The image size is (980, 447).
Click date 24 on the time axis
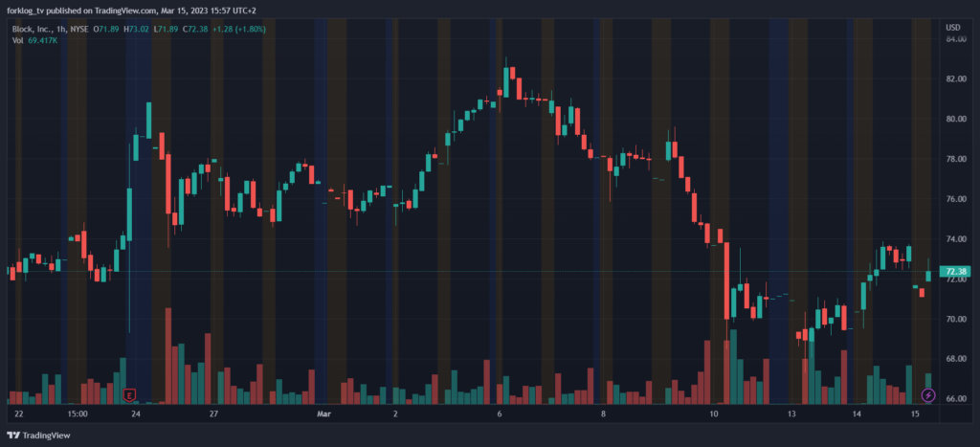pos(135,414)
